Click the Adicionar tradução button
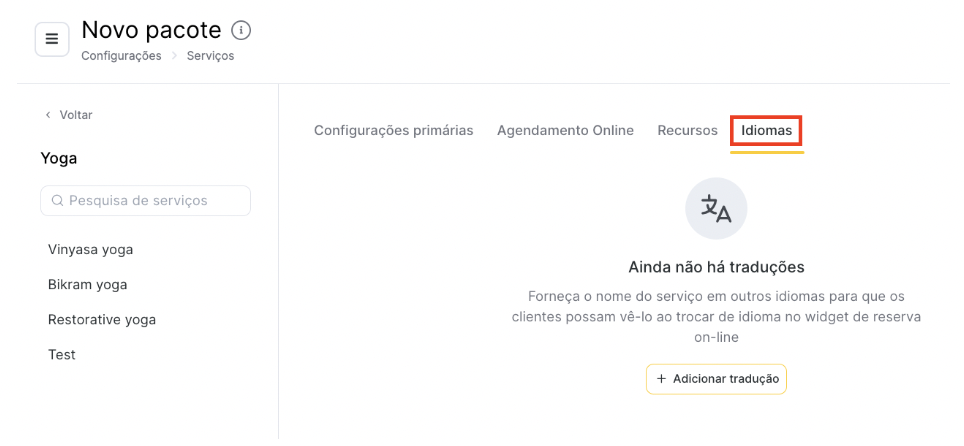This screenshot has height=446, width=964. click(x=716, y=379)
